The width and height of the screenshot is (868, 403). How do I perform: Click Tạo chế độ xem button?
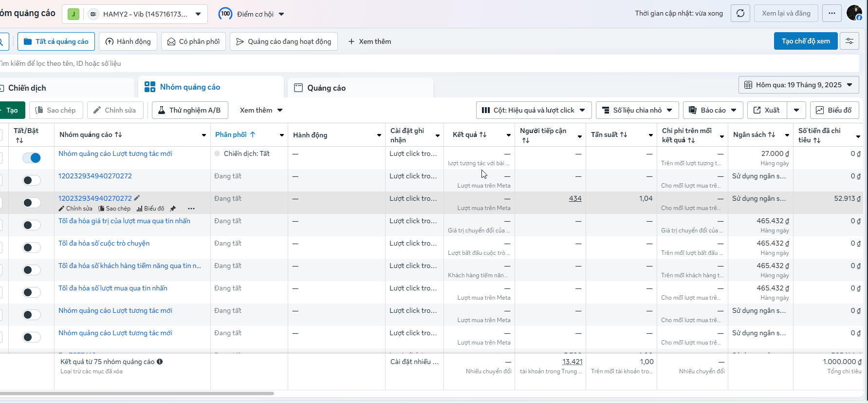[x=806, y=41]
